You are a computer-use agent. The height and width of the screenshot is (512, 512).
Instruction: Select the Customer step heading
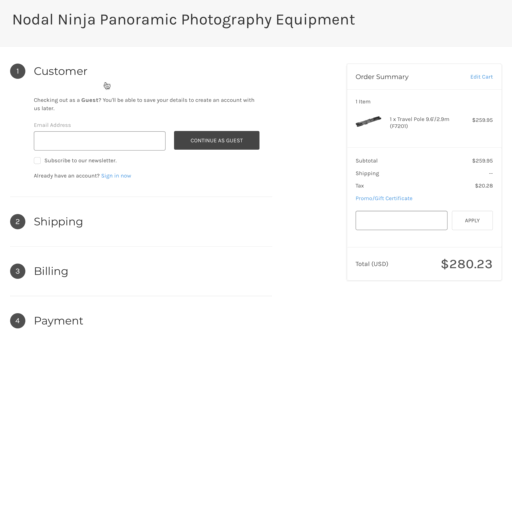coord(60,71)
